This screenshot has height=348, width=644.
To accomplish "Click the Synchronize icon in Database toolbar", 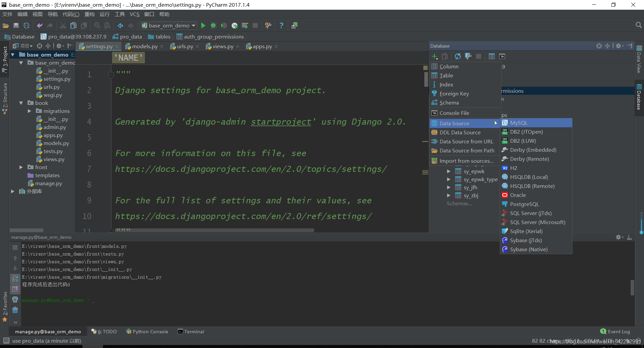I will (x=458, y=56).
